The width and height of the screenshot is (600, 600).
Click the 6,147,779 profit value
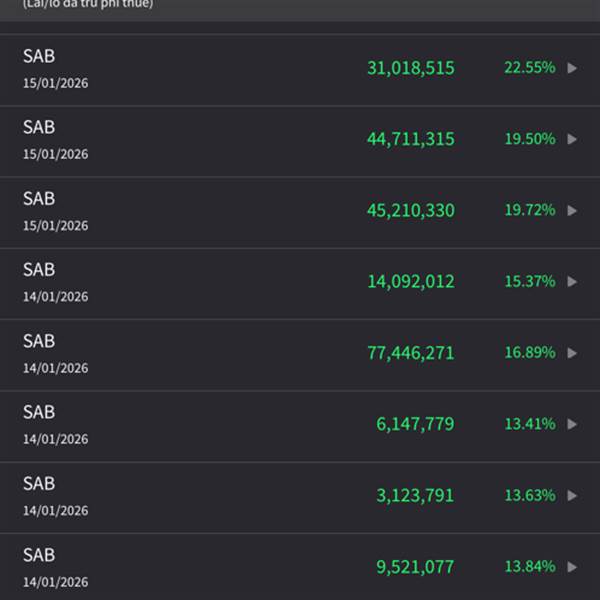point(415,424)
